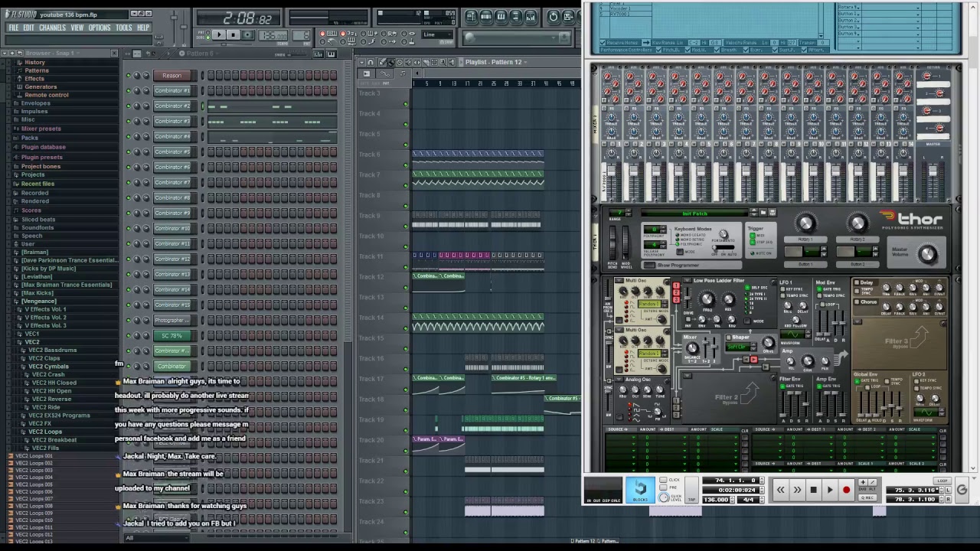Toggle the Thor Delay effect on/off button
Viewport: 980px width, 551px height.
(x=857, y=283)
